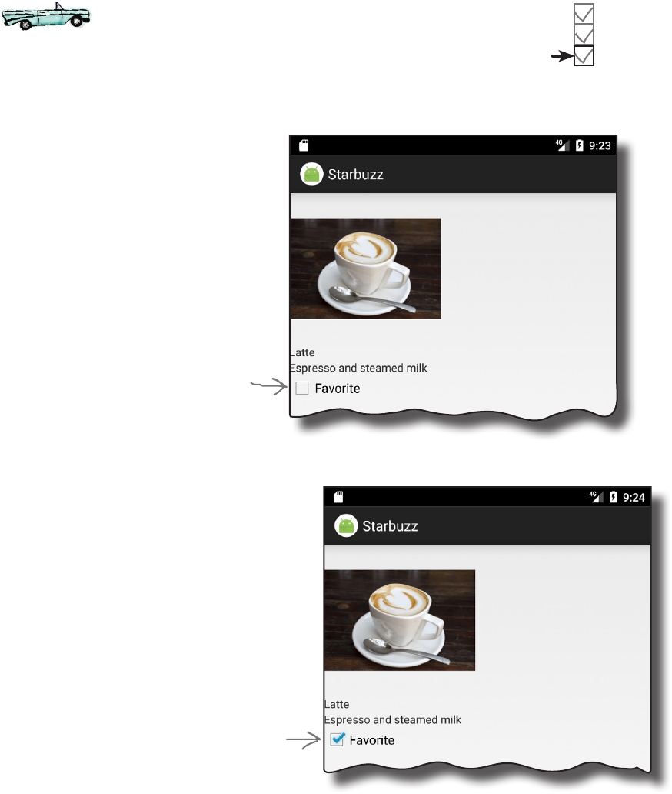Tap the latte photo in the lower screen
Image resolution: width=672 pixels, height=794 pixels.
400,620
